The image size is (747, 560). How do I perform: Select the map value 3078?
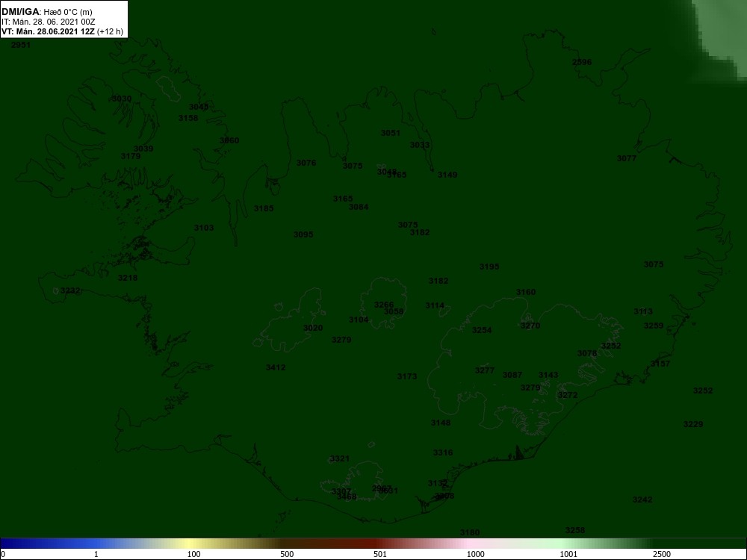pos(587,353)
